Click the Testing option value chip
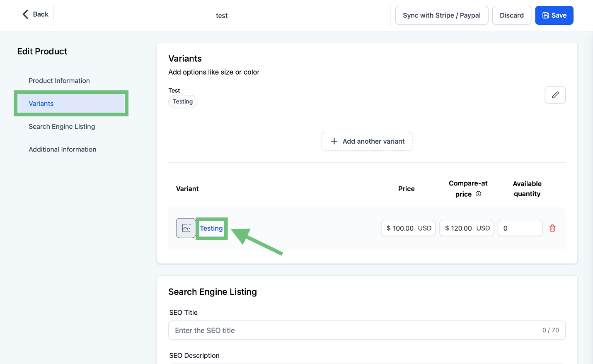Screen dimensions: 593x364 tap(183, 101)
